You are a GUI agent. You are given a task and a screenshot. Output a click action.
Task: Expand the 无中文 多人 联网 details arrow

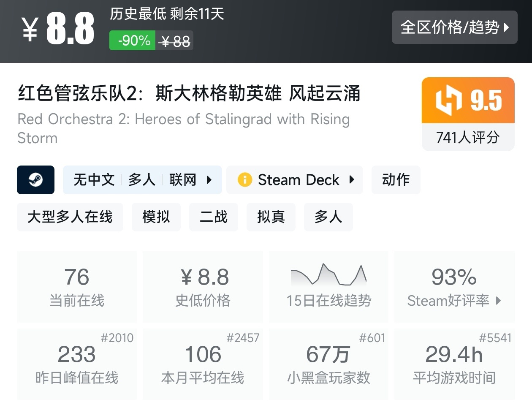pyautogui.click(x=209, y=180)
